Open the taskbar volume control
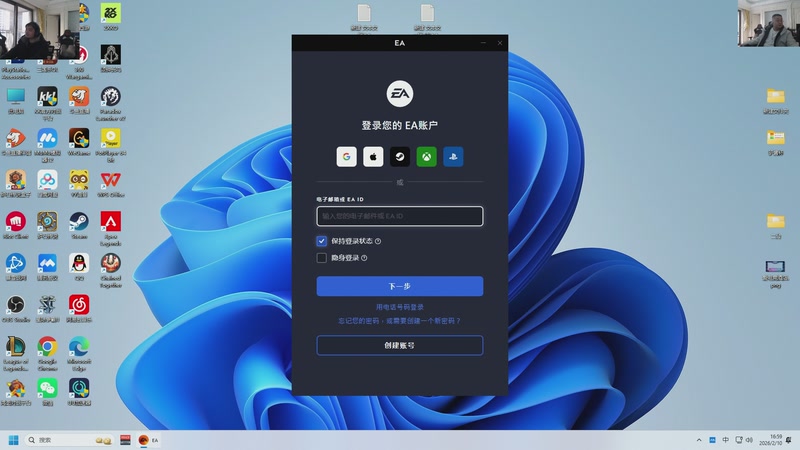 click(749, 440)
